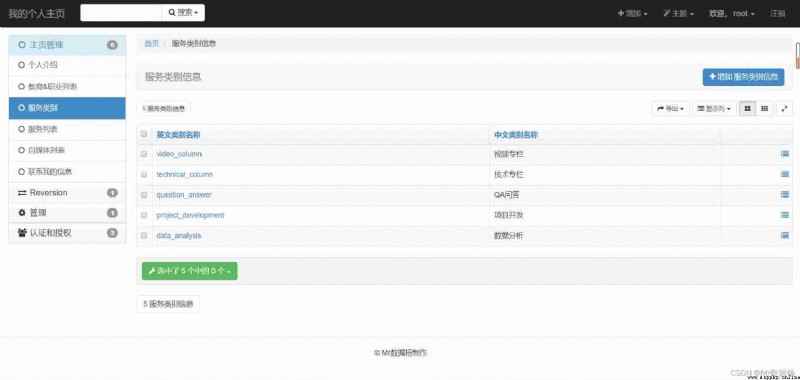800x380 pixels.
Task: Expand the 管理 sidebar section
Action: [67, 213]
